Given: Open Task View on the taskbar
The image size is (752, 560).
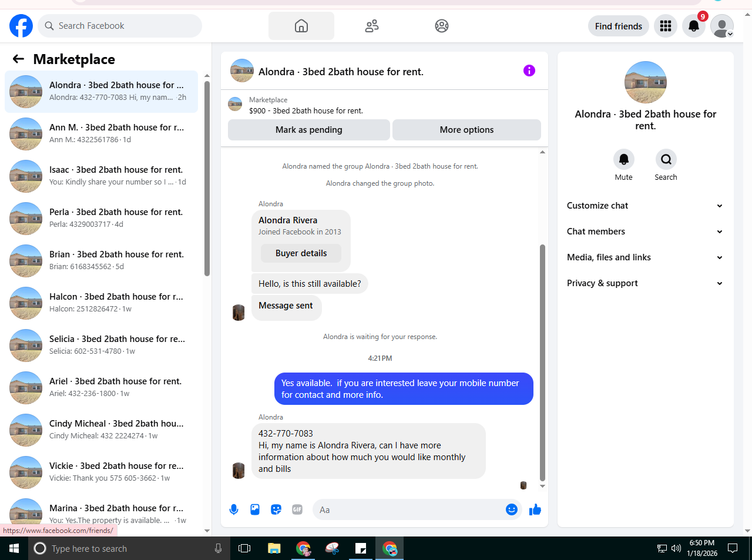Looking at the screenshot, I should click(x=244, y=548).
